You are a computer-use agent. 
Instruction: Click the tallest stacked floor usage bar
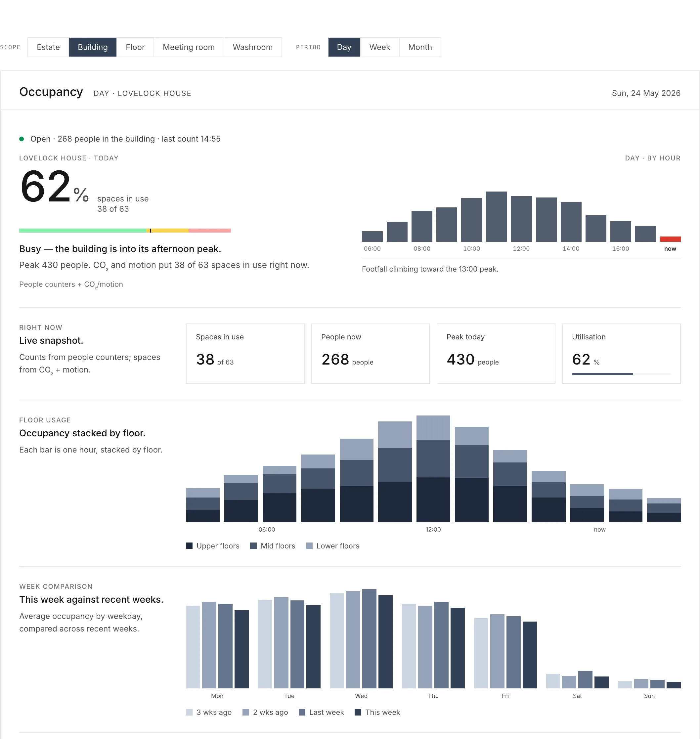click(x=433, y=468)
